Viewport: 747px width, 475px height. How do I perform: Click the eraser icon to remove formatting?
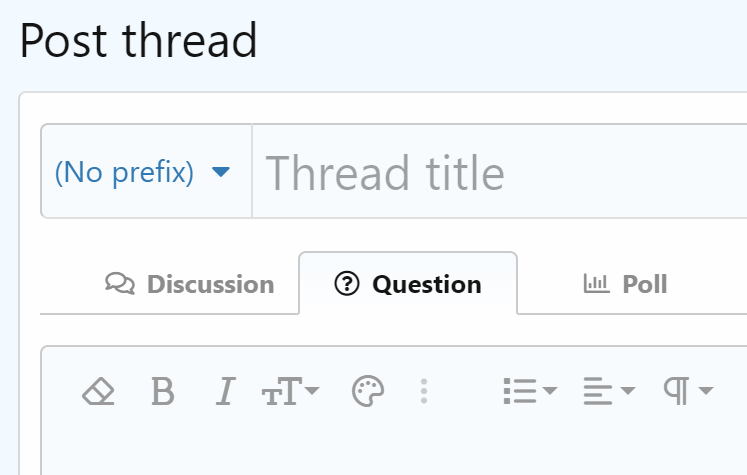(98, 391)
